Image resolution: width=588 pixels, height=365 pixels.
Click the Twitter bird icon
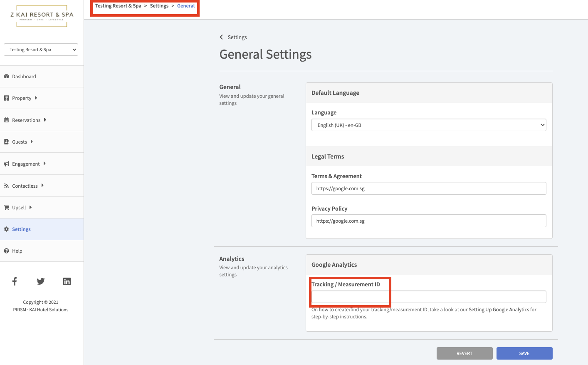coord(40,281)
